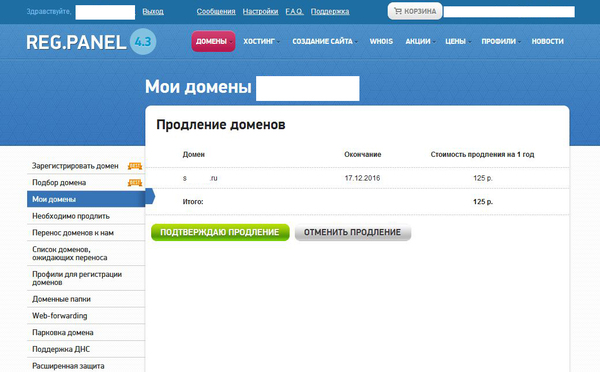Open the Цены dropdown menu

click(x=458, y=41)
